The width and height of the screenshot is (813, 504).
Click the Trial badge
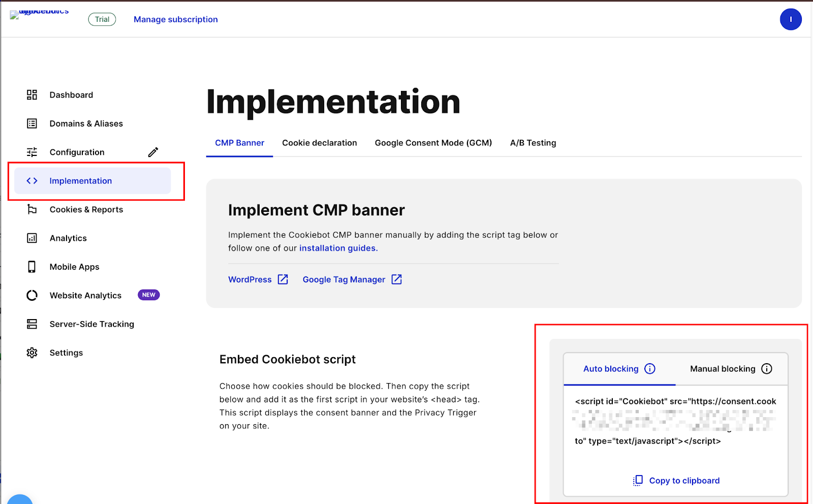pos(102,19)
